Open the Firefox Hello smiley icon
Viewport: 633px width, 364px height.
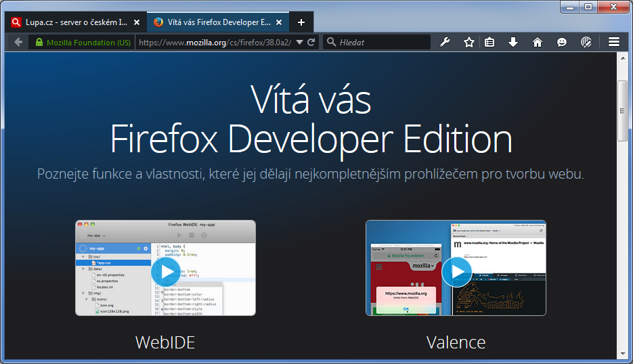tap(561, 42)
